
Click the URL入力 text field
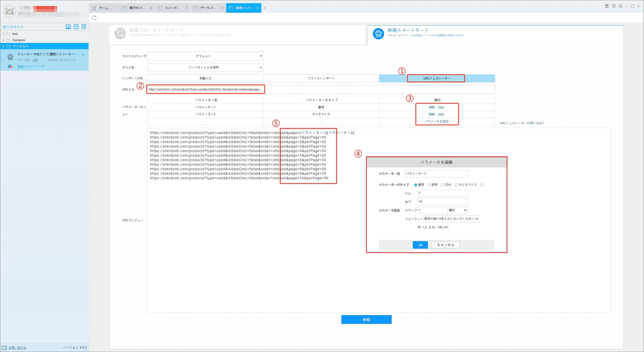click(x=321, y=89)
